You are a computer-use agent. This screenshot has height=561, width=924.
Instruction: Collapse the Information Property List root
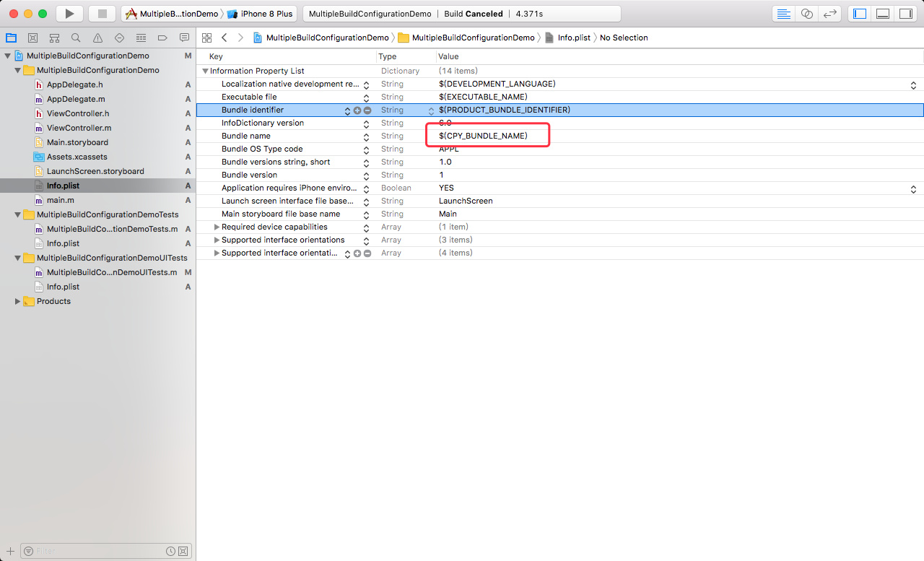point(205,71)
